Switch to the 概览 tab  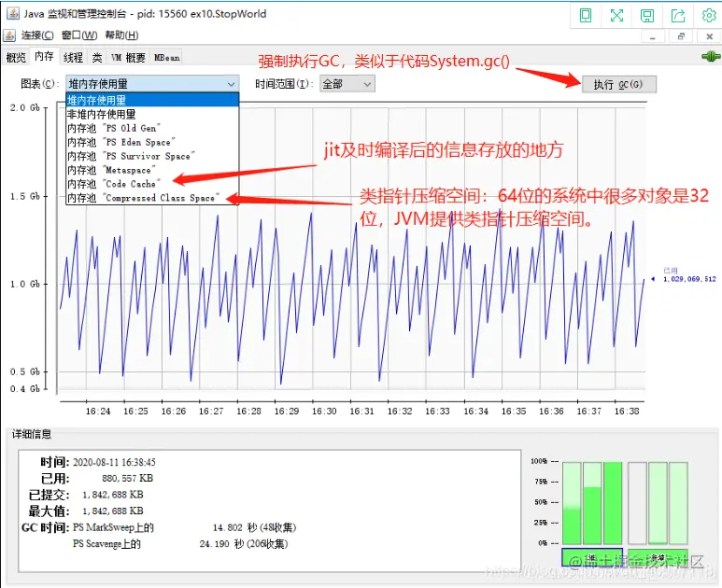point(16,58)
